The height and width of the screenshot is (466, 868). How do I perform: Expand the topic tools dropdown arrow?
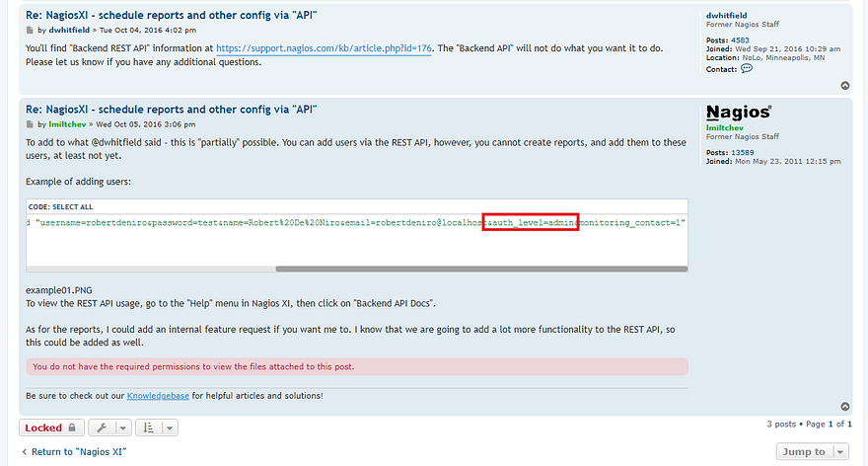pyautogui.click(x=122, y=427)
